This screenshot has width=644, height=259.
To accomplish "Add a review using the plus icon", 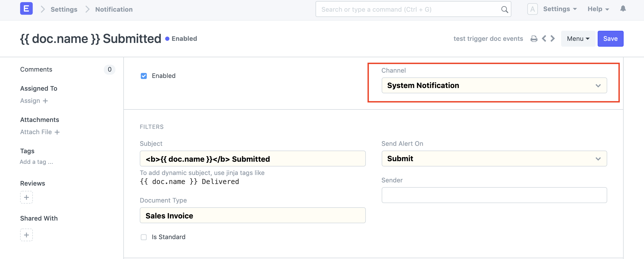I will click(26, 197).
